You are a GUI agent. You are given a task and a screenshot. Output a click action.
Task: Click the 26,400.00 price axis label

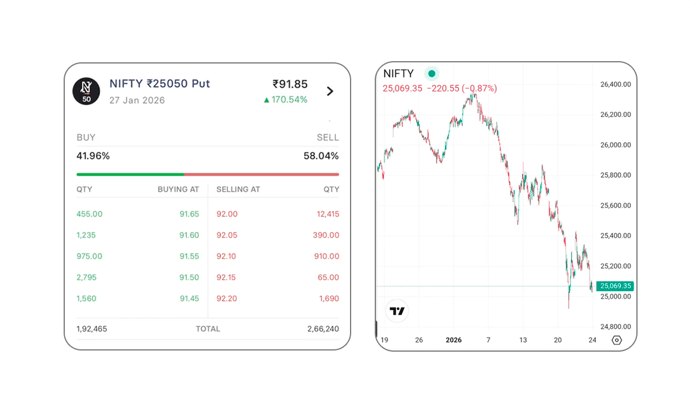[x=613, y=84]
